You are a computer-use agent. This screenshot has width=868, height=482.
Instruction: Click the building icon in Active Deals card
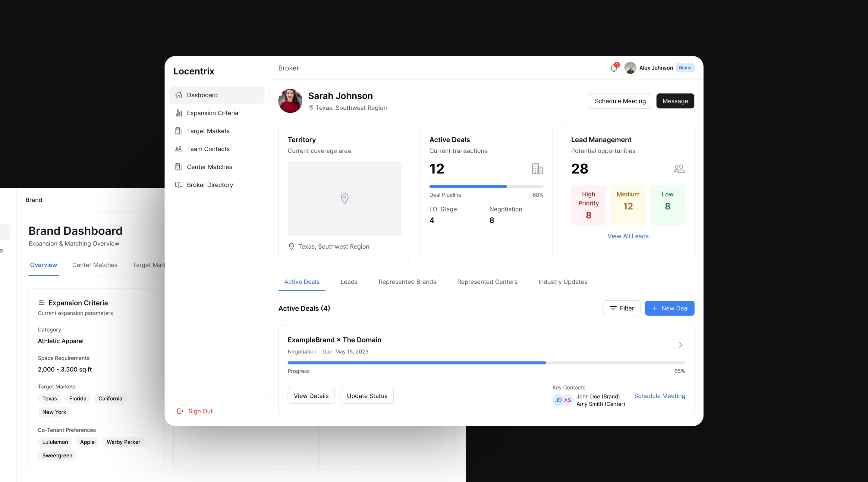point(537,168)
